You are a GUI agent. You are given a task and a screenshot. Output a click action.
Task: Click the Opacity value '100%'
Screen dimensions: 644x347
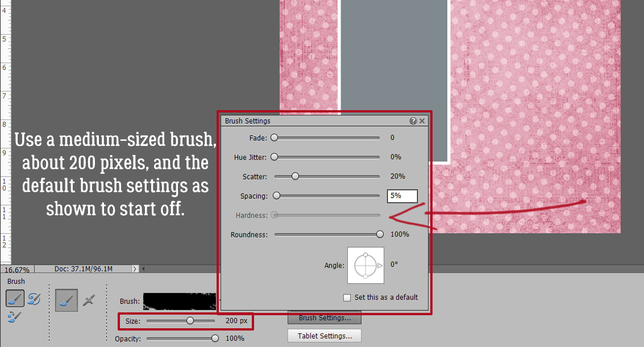point(235,338)
